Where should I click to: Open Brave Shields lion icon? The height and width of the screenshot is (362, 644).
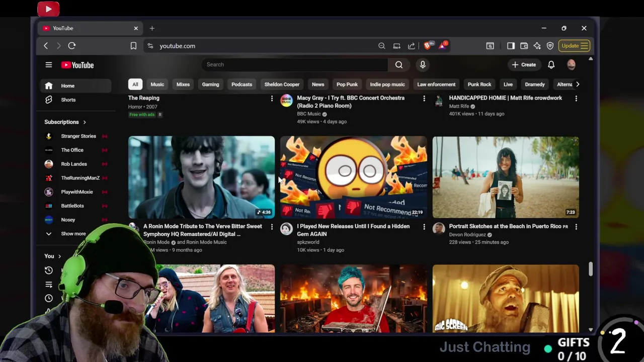point(427,46)
